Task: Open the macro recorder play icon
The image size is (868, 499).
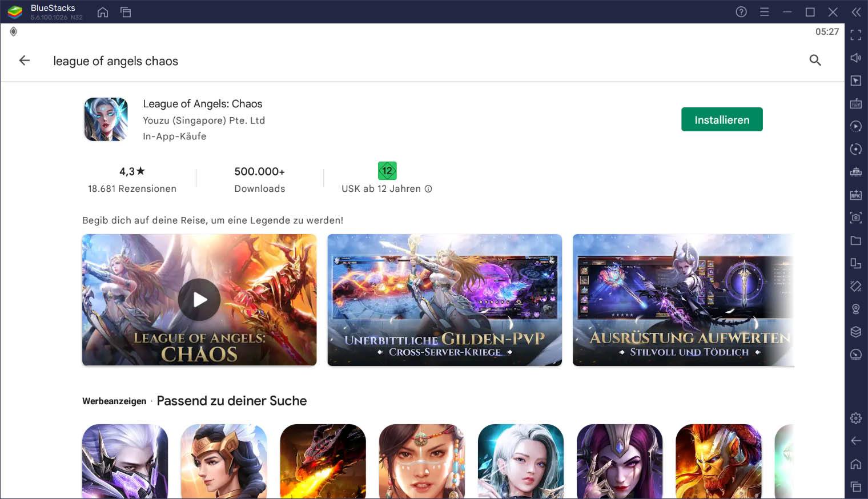Action: 855,126
